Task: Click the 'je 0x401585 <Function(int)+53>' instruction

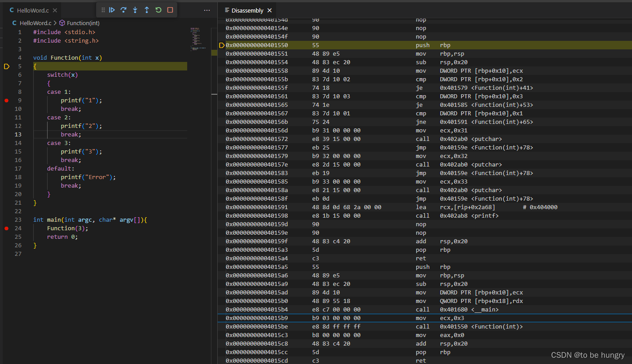Action: coord(474,105)
